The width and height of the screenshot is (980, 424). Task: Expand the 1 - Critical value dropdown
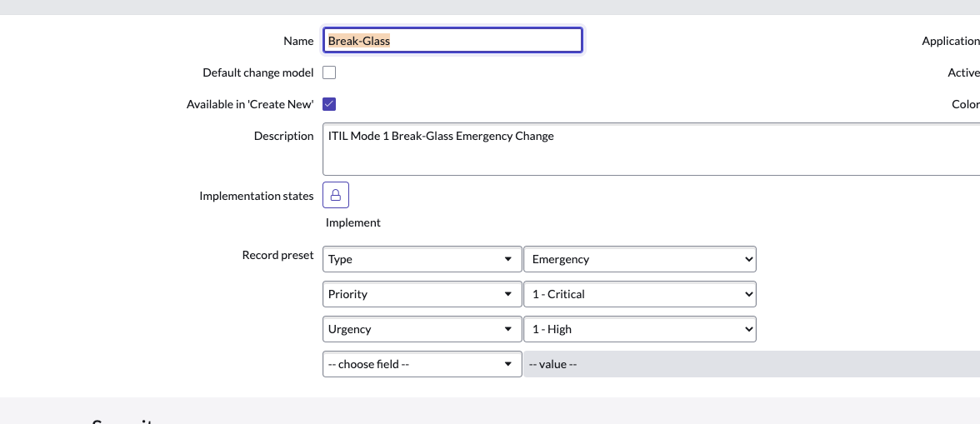click(x=639, y=294)
